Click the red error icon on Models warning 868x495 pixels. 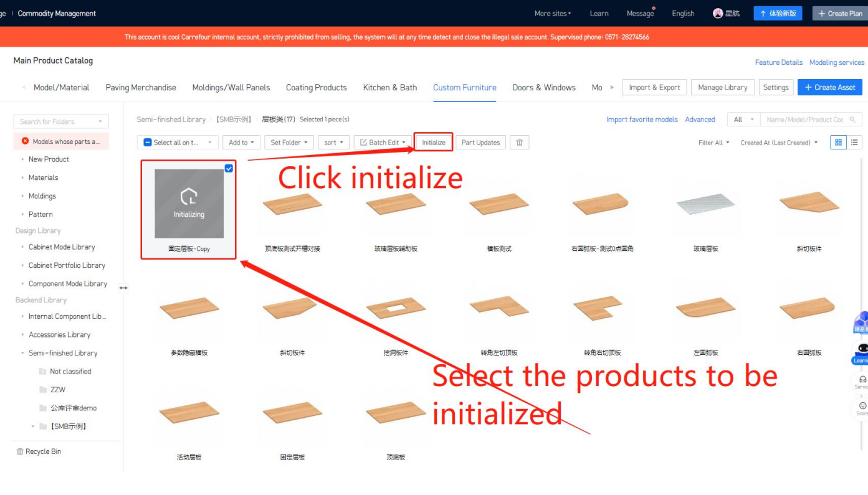pyautogui.click(x=26, y=141)
